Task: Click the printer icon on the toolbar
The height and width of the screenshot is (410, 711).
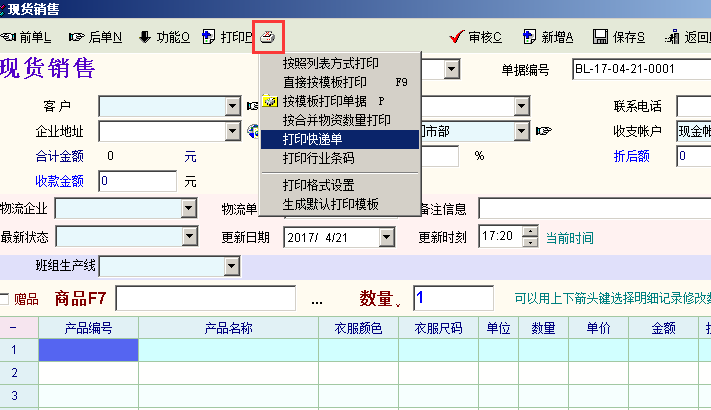Action: tap(267, 37)
